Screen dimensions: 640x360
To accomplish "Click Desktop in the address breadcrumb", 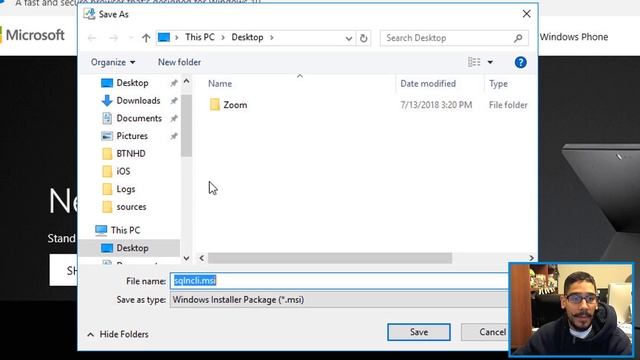I will 247,37.
